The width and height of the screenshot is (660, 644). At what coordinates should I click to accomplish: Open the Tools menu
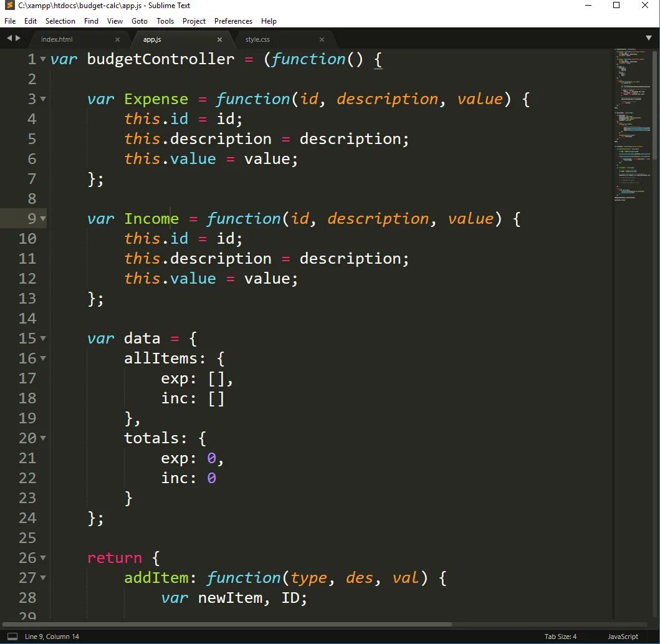[165, 21]
